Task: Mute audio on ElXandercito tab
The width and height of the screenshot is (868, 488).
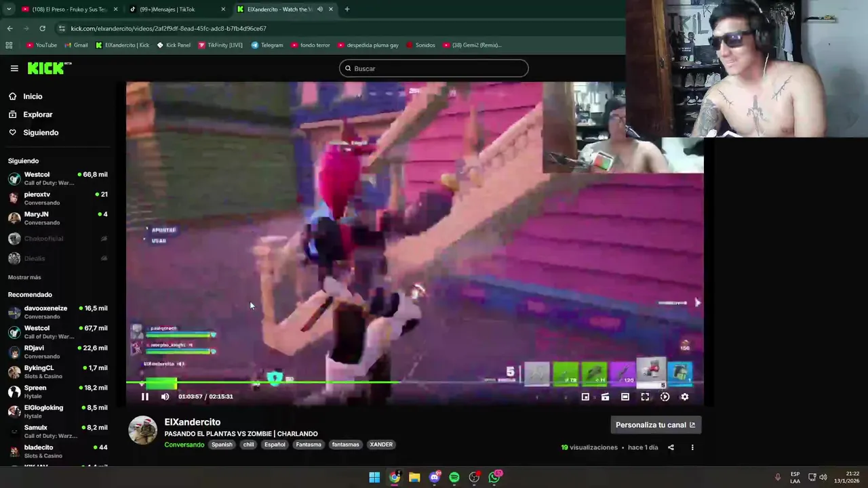Action: (319, 9)
